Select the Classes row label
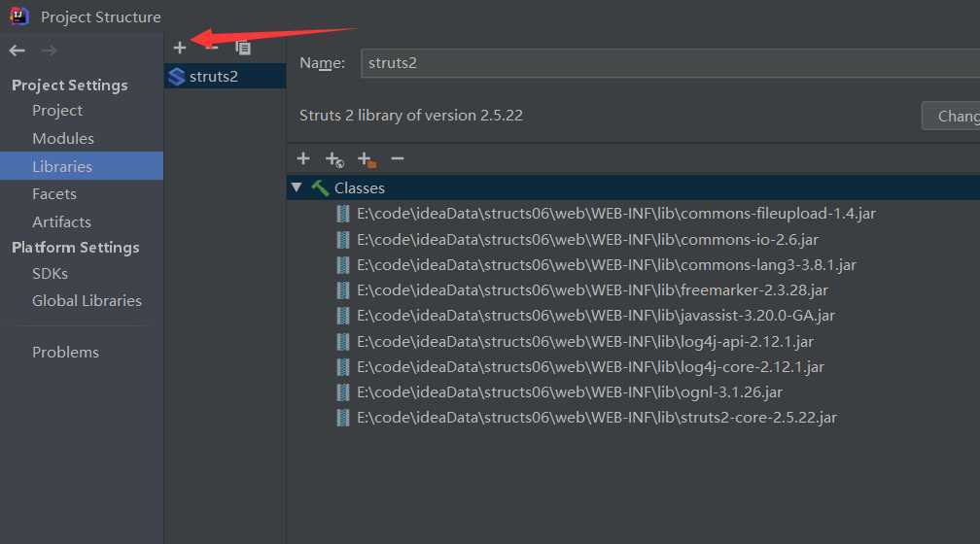 coord(360,188)
